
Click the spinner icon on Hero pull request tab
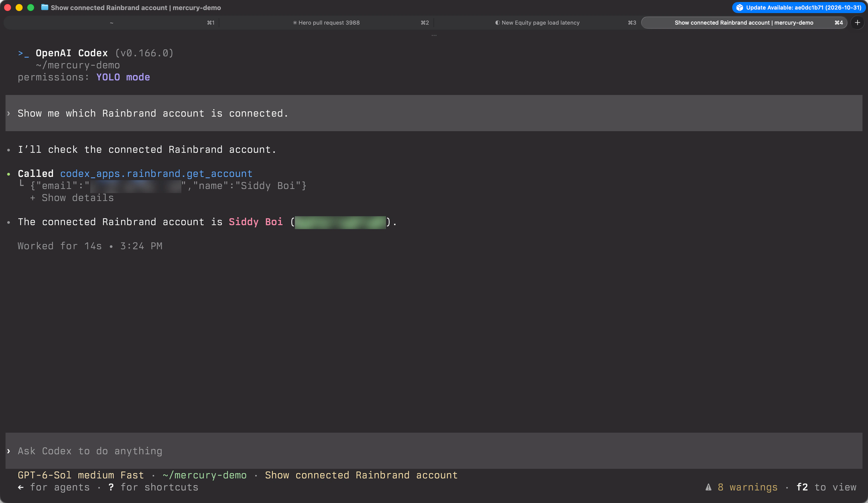(x=295, y=23)
